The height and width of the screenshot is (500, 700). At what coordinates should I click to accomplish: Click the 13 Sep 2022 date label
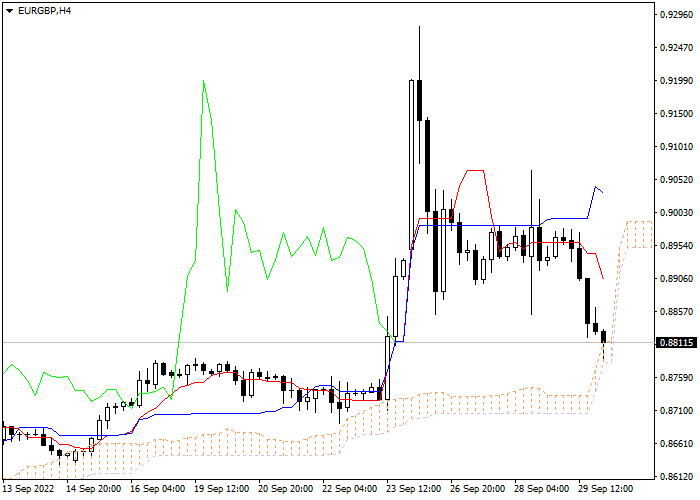click(x=29, y=489)
